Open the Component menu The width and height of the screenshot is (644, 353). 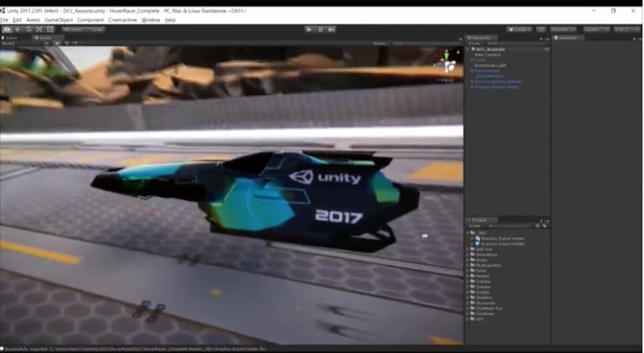[x=90, y=20]
